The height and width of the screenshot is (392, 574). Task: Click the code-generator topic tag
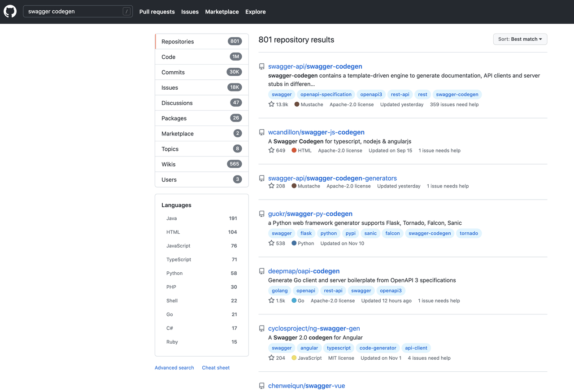(378, 348)
